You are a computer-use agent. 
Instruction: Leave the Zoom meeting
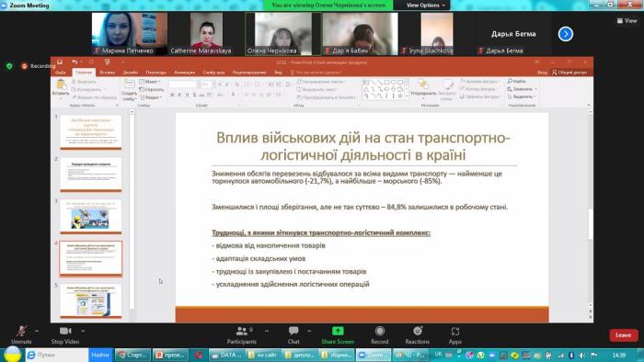tap(624, 335)
